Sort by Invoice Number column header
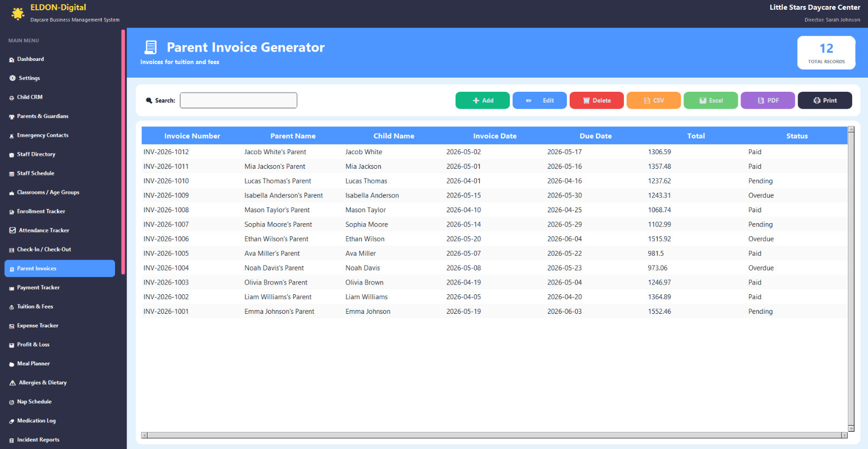This screenshot has height=449, width=868. click(x=192, y=136)
